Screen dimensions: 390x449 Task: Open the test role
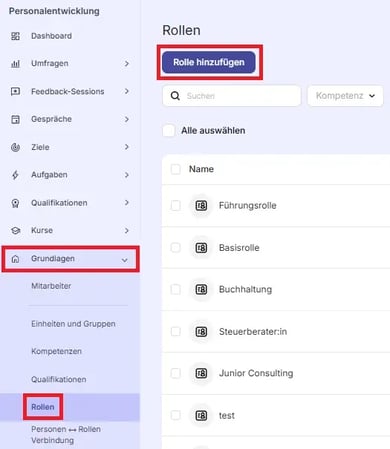coord(227,416)
